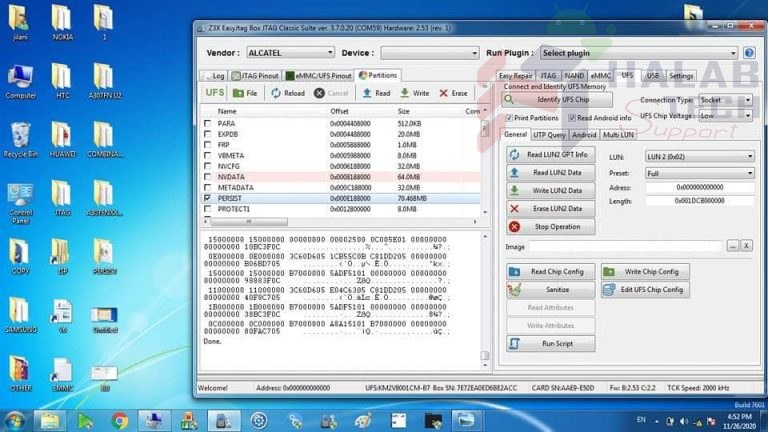This screenshot has height=432, width=768.
Task: Open the Preset dropdown showing Full
Action: (x=699, y=173)
